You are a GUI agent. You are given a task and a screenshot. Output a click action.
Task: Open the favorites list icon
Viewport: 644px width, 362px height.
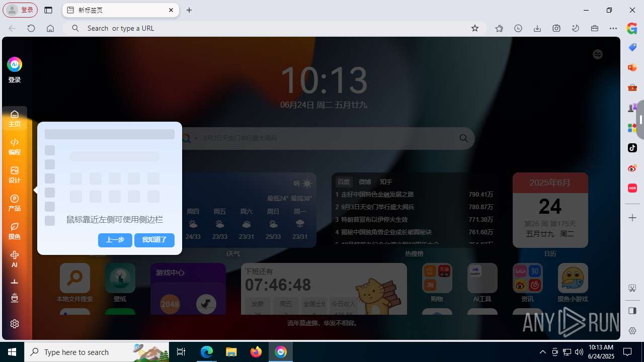[499, 28]
